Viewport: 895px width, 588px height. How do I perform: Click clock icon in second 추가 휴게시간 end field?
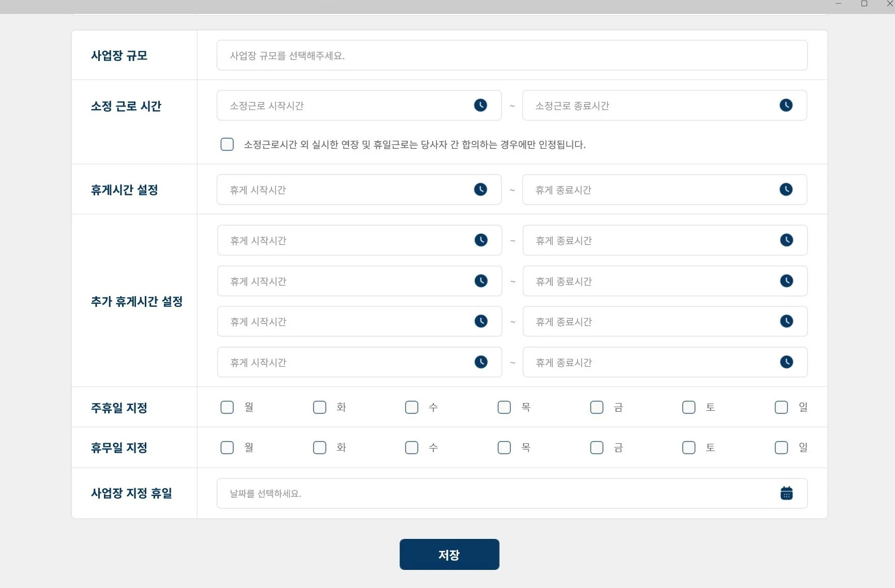786,281
